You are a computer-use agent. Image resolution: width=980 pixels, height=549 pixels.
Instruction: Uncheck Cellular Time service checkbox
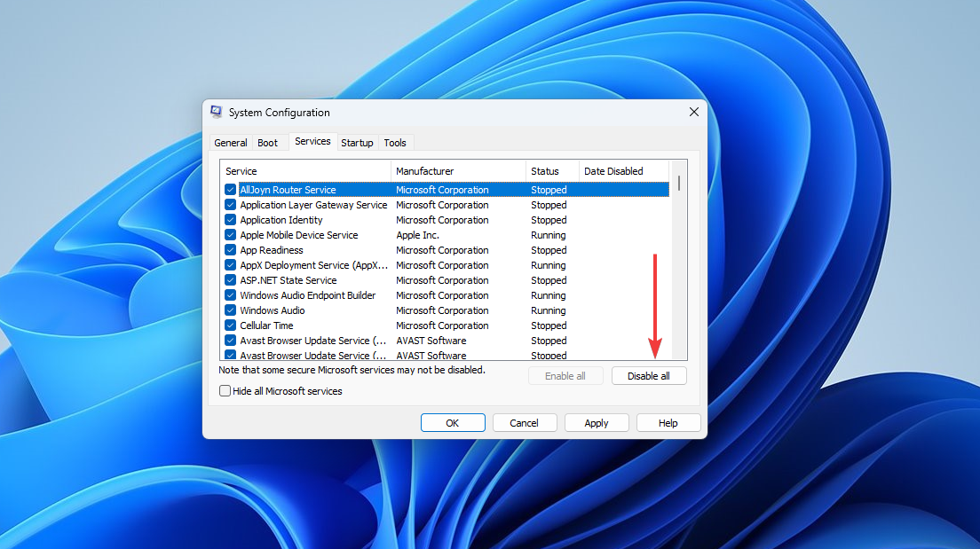click(x=230, y=325)
